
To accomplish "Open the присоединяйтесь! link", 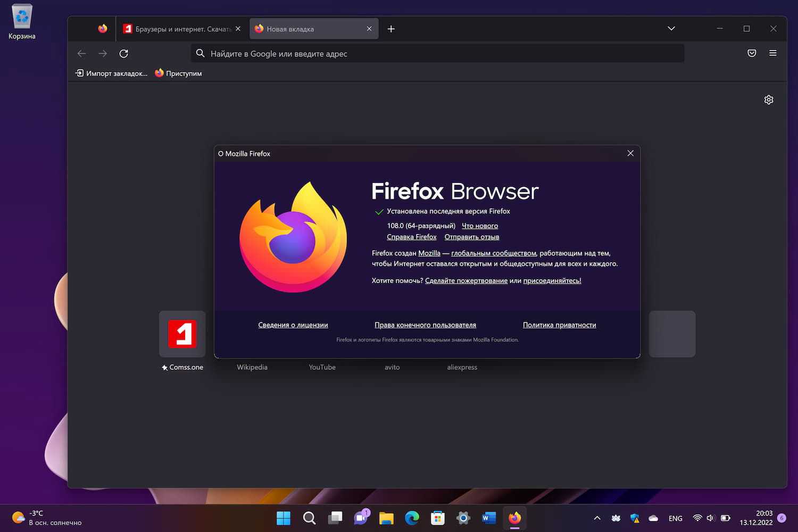I will 552,280.
